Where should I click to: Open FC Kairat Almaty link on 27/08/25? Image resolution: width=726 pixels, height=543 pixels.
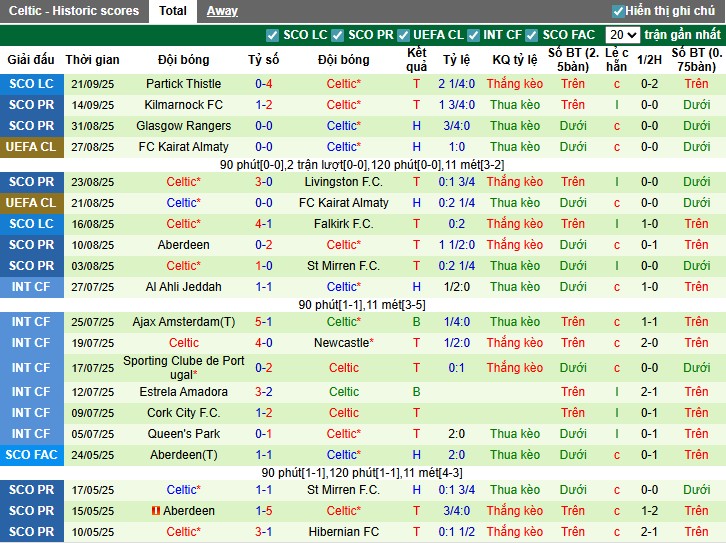click(183, 147)
